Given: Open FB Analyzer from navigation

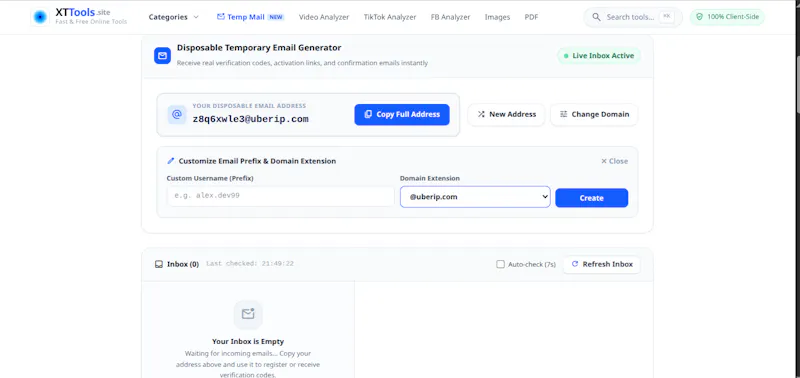Looking at the screenshot, I should (451, 17).
